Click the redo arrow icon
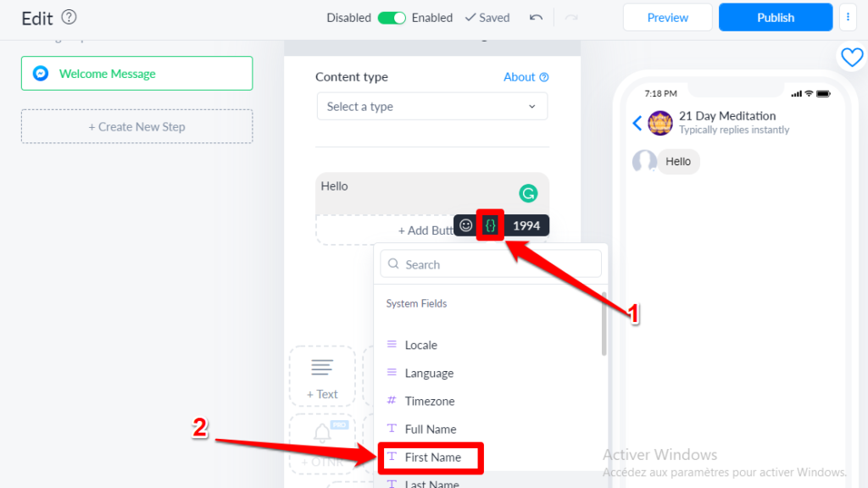Viewport: 868px width, 488px height. point(571,18)
